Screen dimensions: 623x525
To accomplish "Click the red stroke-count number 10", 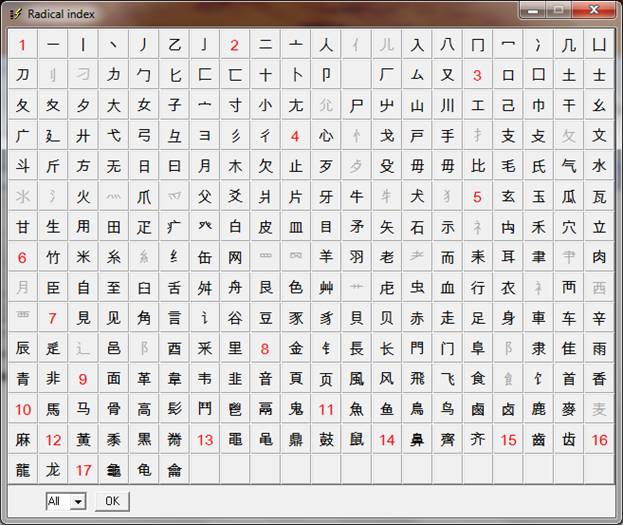I will 23,409.
